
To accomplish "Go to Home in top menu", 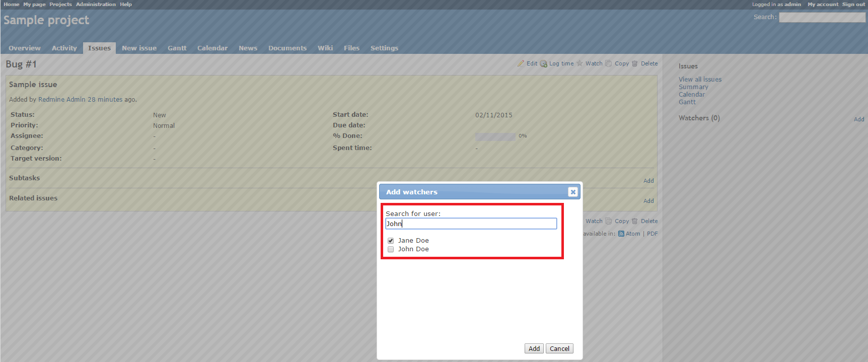I will [x=12, y=4].
